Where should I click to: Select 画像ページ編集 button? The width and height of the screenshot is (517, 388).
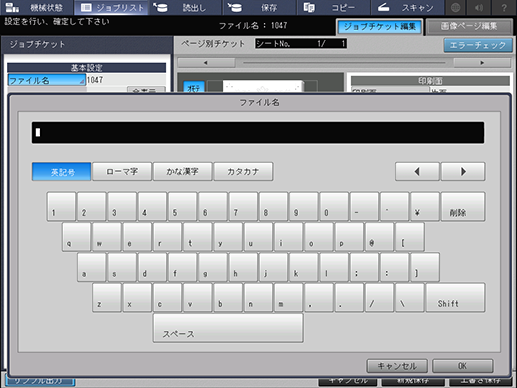469,27
